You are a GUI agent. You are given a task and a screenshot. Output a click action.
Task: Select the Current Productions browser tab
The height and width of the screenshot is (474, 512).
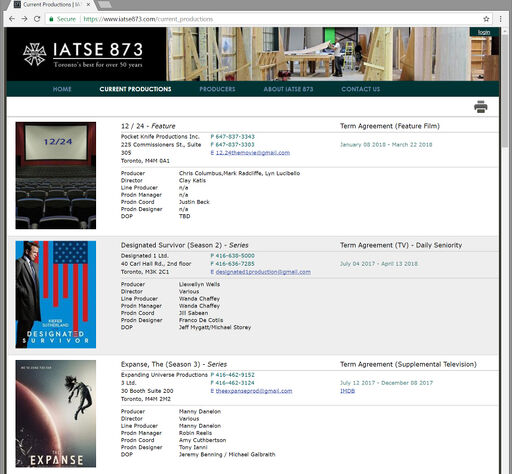click(x=52, y=5)
